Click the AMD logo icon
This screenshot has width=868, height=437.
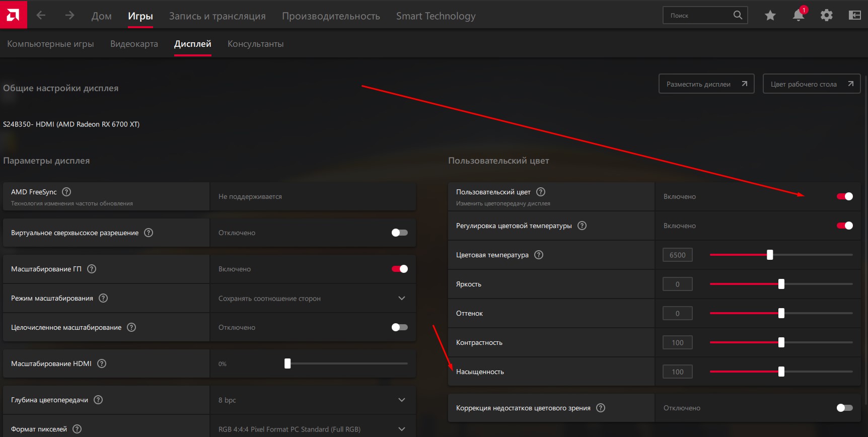coord(14,15)
